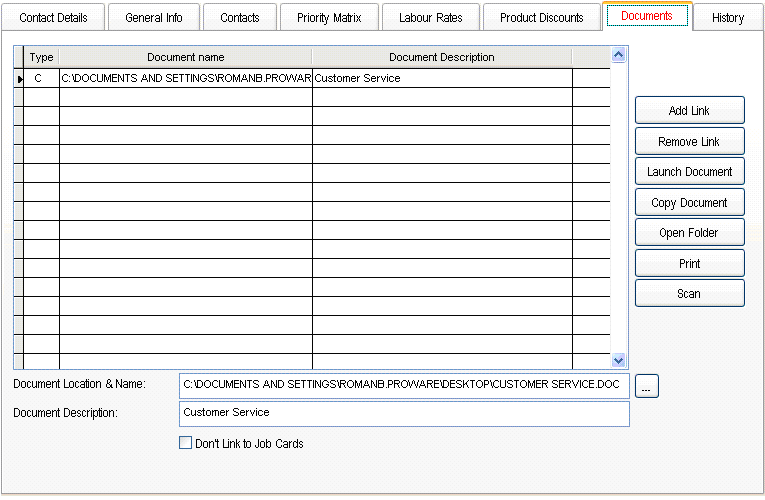The height and width of the screenshot is (500, 765).
Task: View the History tab
Action: 727,18
